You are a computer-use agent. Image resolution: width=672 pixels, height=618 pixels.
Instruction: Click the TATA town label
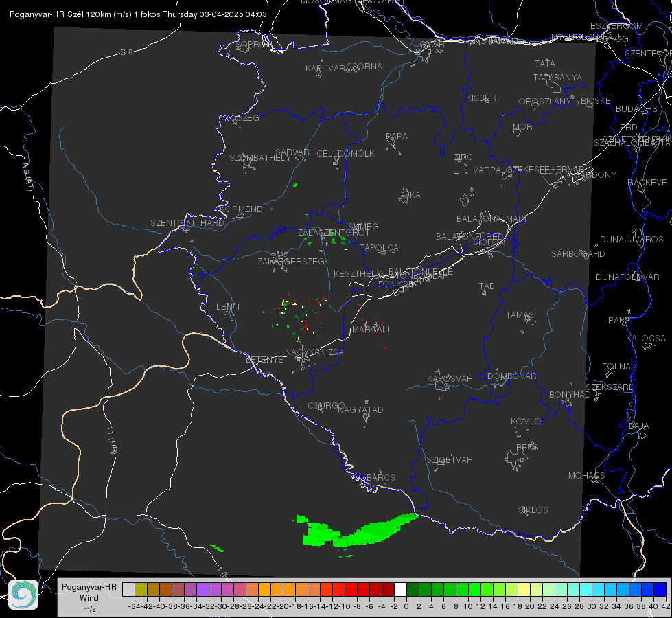(x=545, y=63)
